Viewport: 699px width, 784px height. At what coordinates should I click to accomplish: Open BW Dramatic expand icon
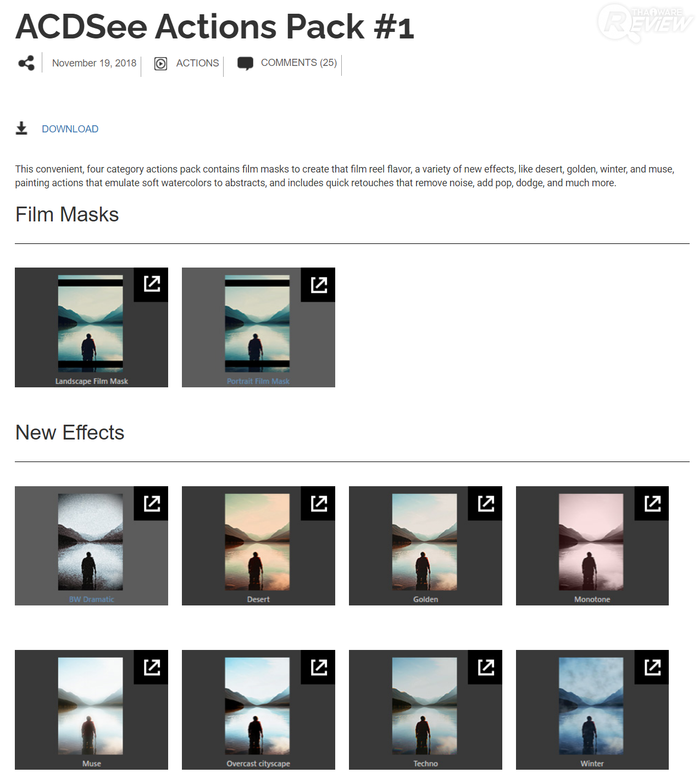[x=151, y=503]
